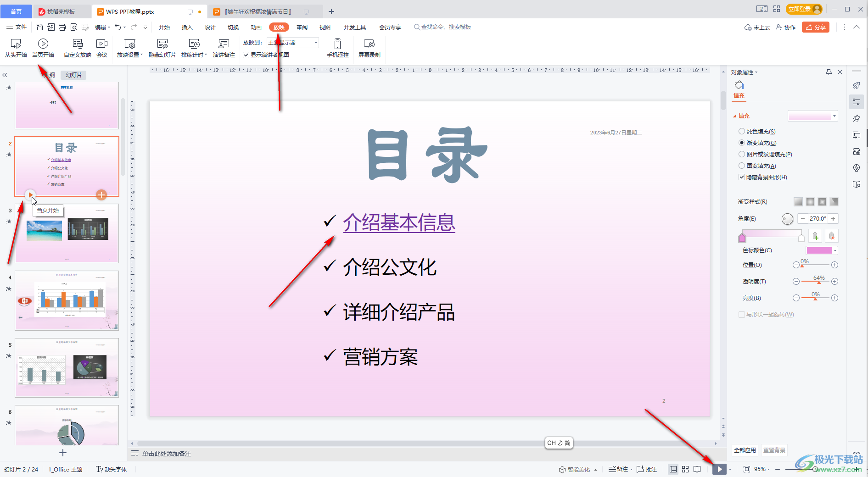Viewport: 868px width, 477px height.
Task: Click collaborate (协作) button
Action: click(x=786, y=27)
